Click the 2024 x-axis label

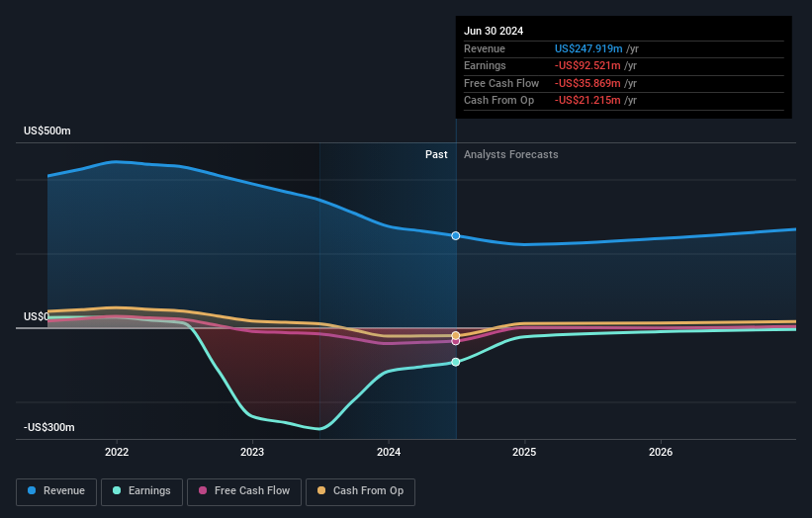(389, 452)
